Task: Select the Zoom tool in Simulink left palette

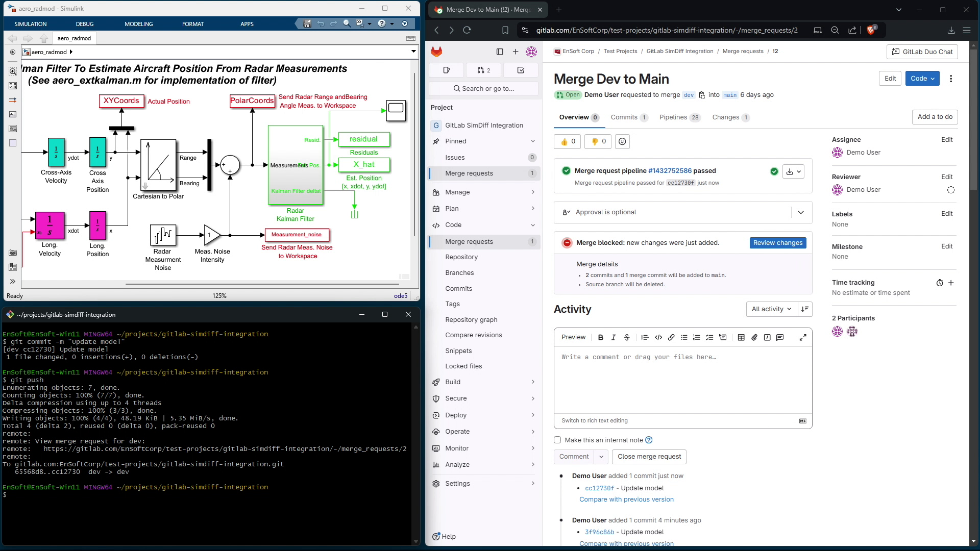Action: (13, 71)
